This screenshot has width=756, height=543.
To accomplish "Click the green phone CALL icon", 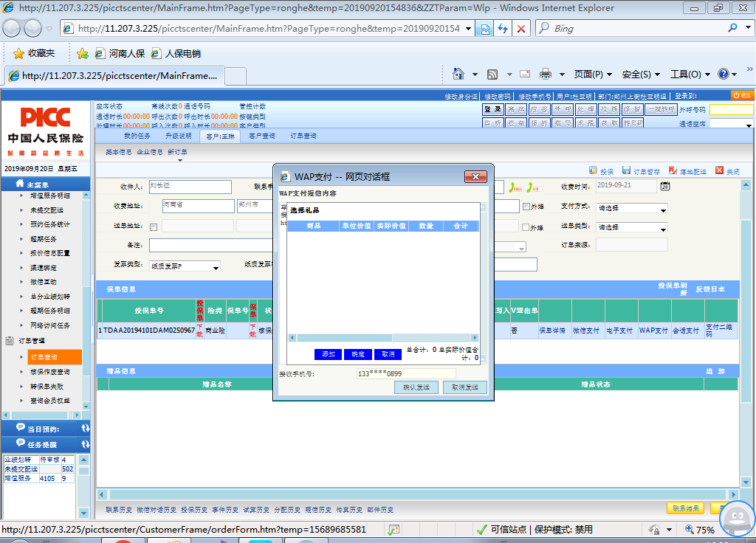I will tap(517, 187).
